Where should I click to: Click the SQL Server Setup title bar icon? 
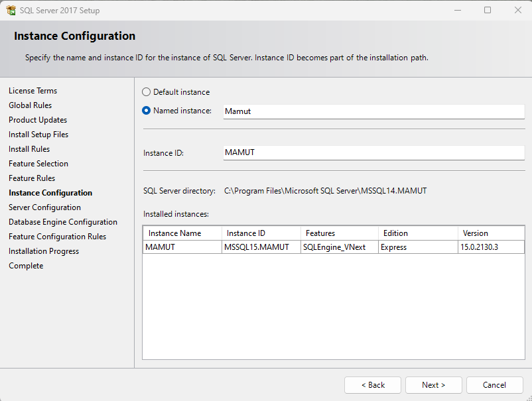coord(11,10)
